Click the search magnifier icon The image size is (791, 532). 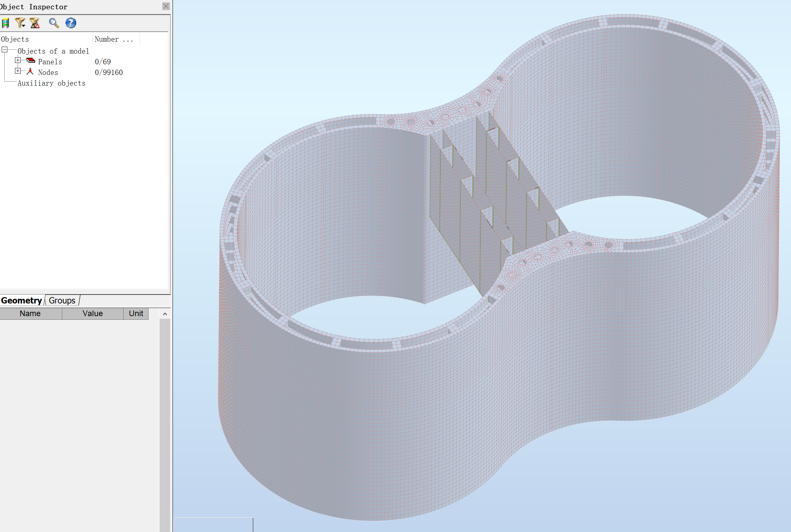[54, 23]
